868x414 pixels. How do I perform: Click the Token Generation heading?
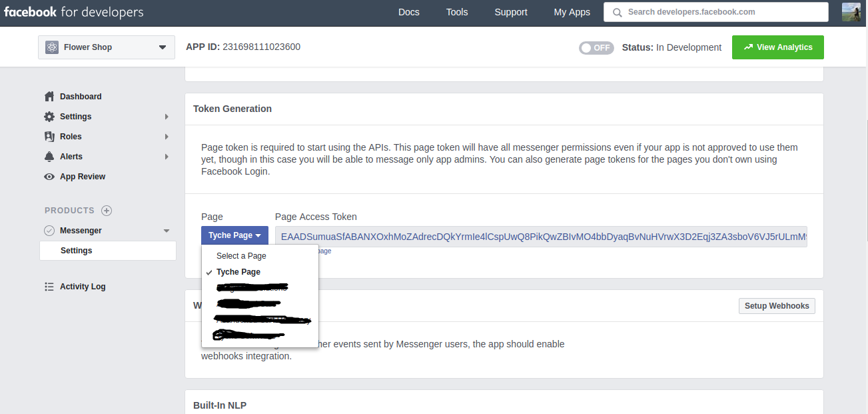(232, 109)
